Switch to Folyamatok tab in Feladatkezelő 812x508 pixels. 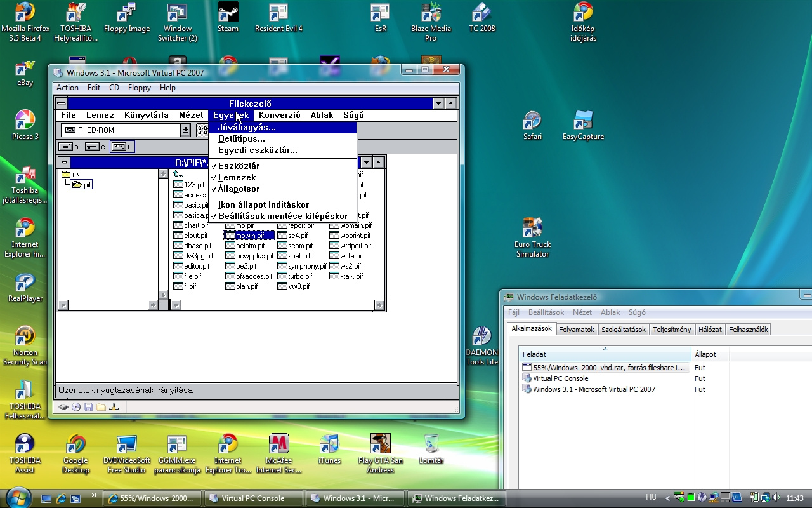pos(577,330)
